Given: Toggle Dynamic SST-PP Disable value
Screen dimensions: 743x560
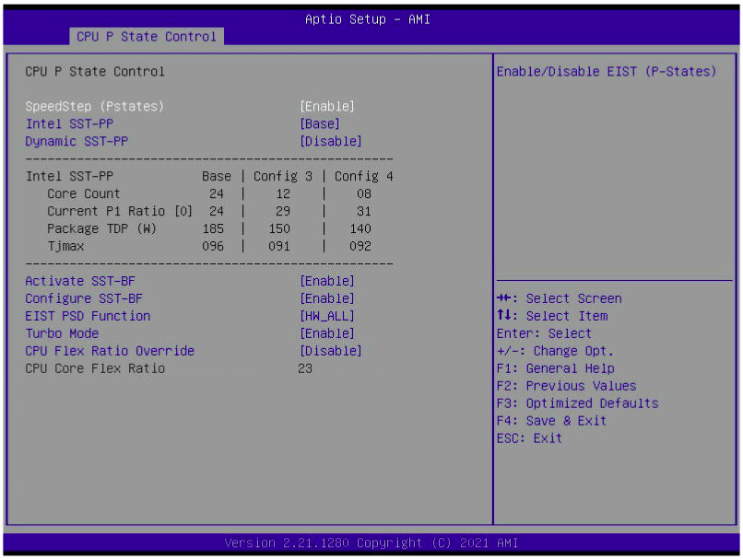Looking at the screenshot, I should (x=331, y=141).
